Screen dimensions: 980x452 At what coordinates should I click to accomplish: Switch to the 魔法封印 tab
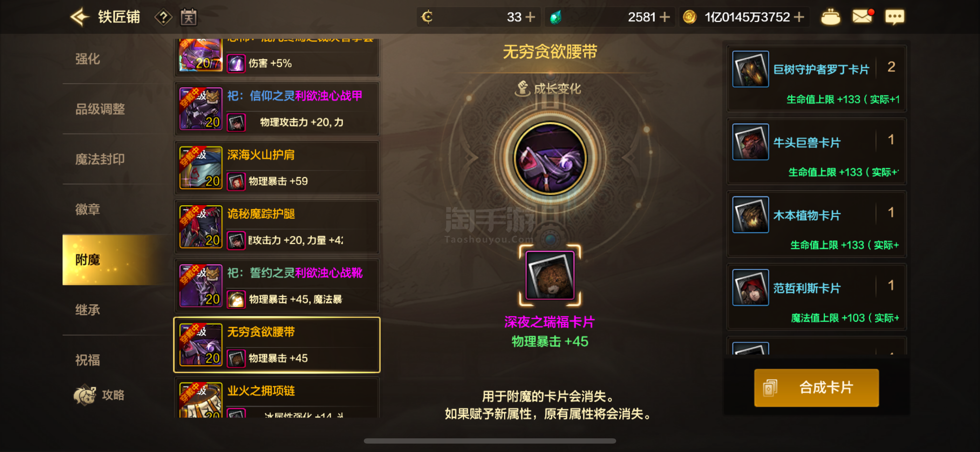point(100,159)
